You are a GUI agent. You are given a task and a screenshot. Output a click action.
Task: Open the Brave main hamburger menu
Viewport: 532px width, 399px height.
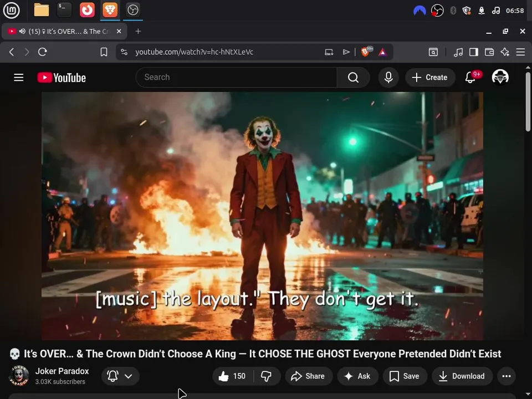[520, 52]
